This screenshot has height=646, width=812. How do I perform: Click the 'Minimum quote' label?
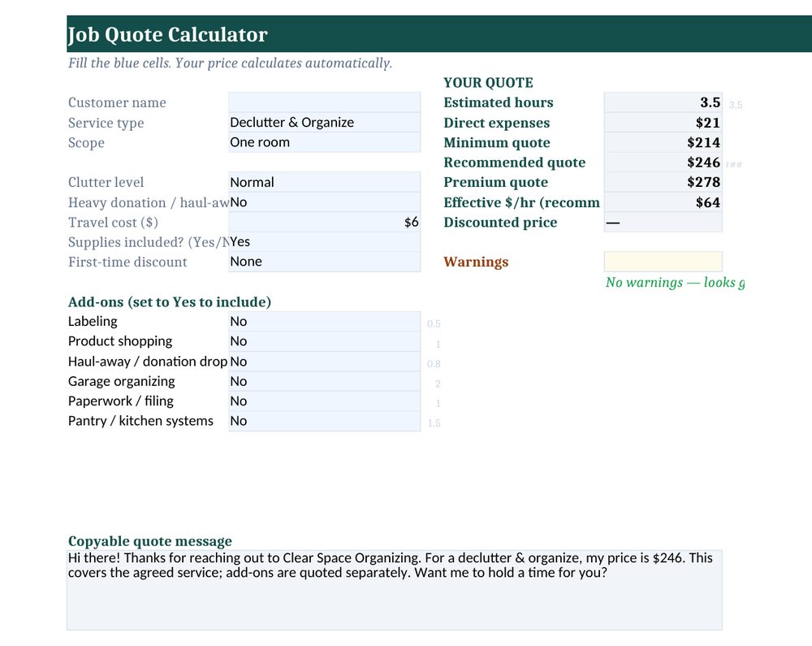[497, 142]
